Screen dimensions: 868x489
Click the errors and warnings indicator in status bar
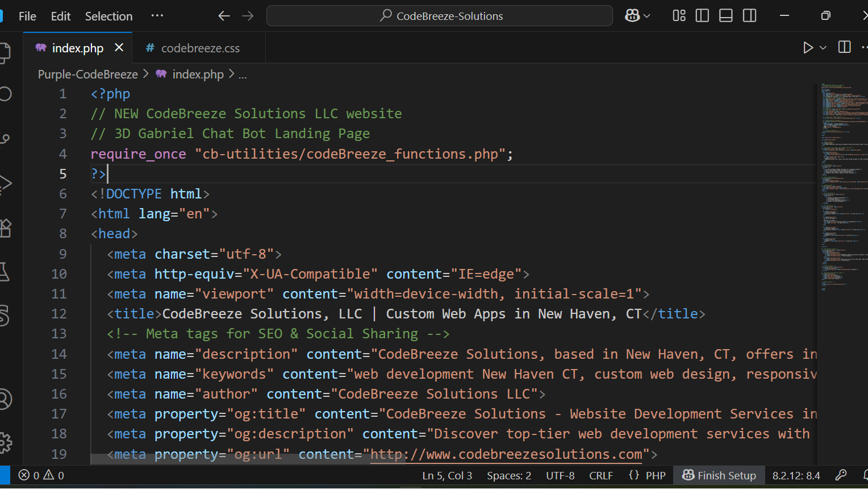click(x=40, y=475)
